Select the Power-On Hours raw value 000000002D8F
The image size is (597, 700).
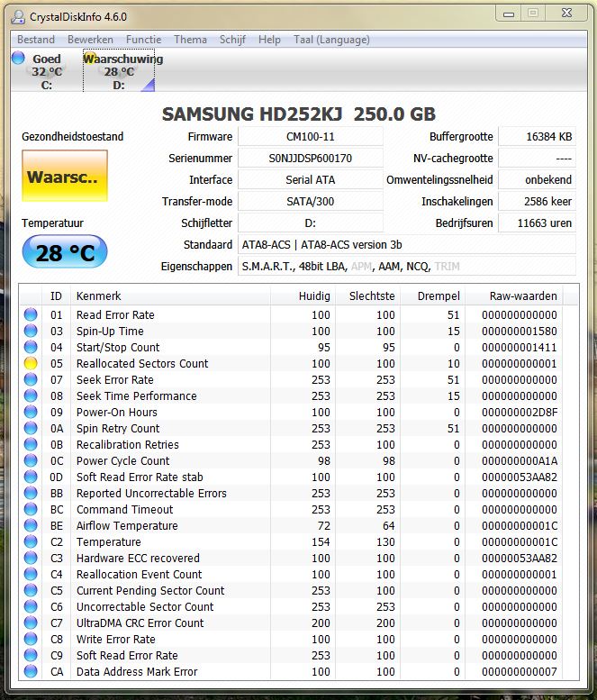pyautogui.click(x=520, y=412)
